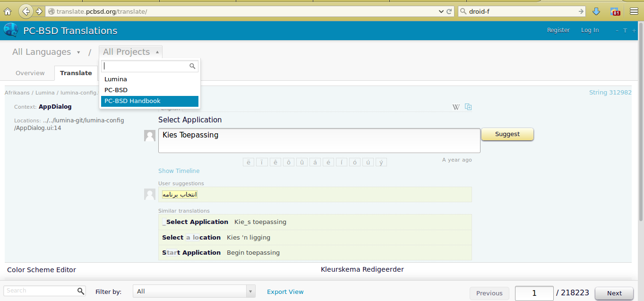Open the Show Timeline link
Viewport: 644px width, 301px height.
pos(179,171)
